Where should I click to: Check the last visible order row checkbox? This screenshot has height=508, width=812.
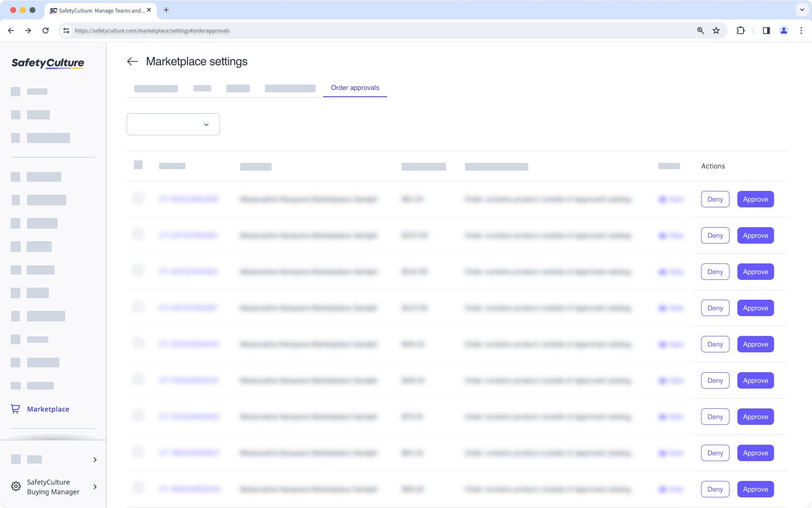point(138,488)
